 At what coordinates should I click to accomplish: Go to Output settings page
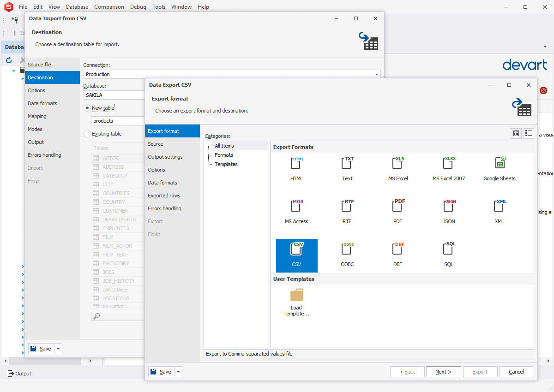165,157
